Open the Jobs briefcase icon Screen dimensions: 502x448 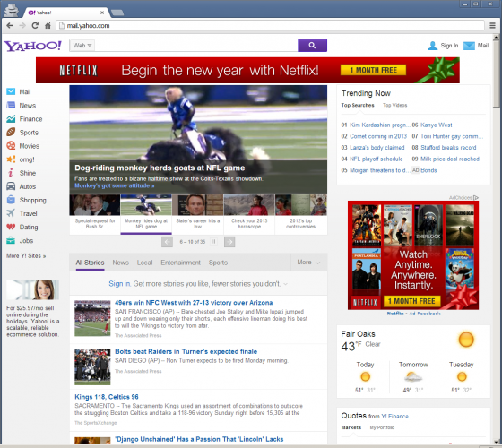[11, 240]
